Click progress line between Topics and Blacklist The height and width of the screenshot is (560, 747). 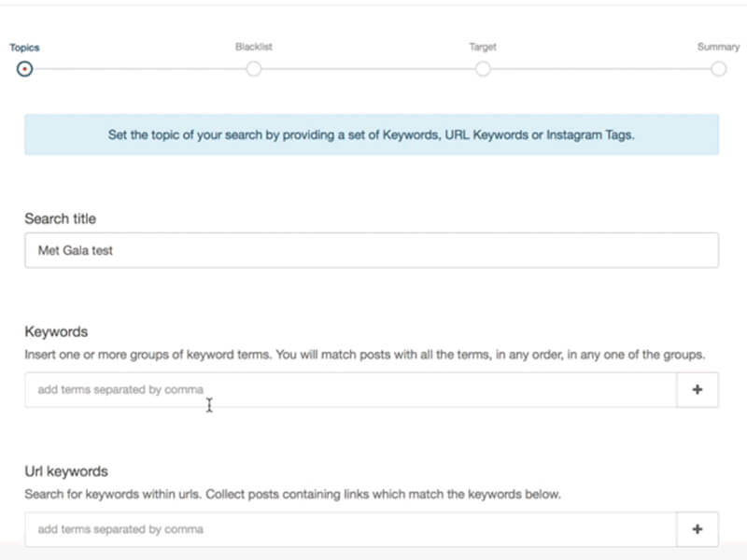click(x=138, y=69)
